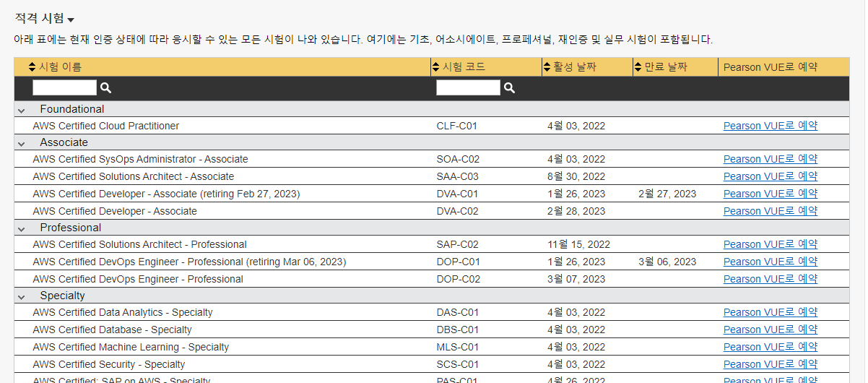868x383 pixels.
Task: Select the 시험 코드 column header text
Action: click(x=464, y=67)
